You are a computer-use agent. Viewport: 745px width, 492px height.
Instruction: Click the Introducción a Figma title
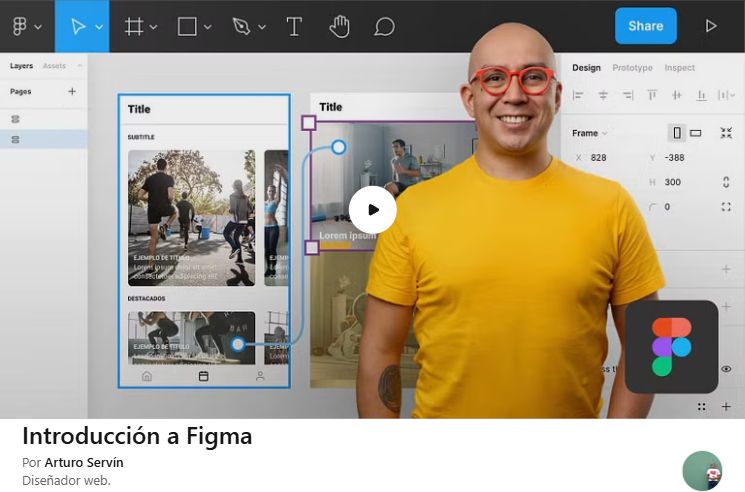click(x=137, y=435)
